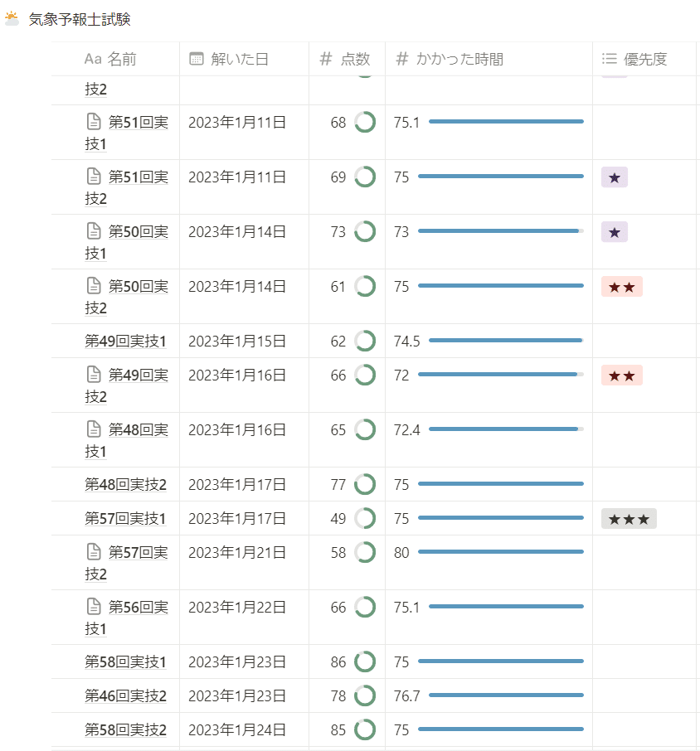Open the 点数 column header menu

tap(347, 59)
